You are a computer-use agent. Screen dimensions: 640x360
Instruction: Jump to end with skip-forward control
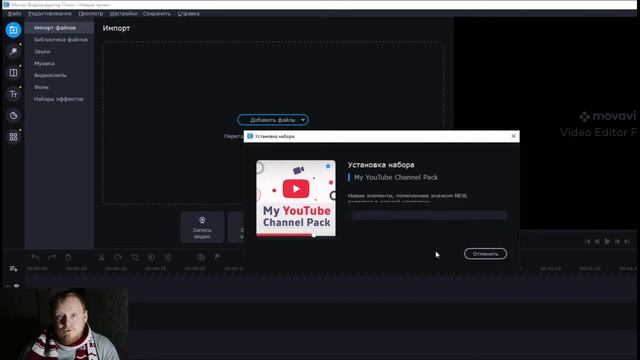[x=627, y=241]
